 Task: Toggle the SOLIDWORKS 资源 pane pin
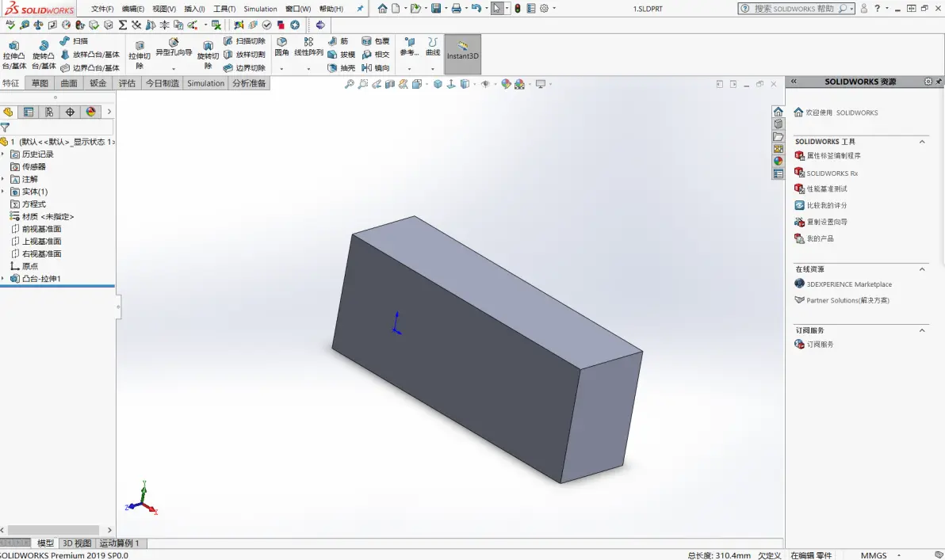[939, 82]
